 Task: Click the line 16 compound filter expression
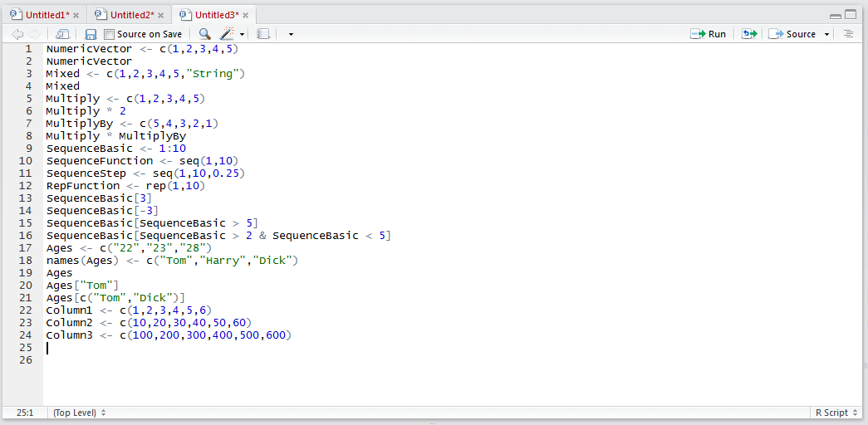pyautogui.click(x=218, y=236)
